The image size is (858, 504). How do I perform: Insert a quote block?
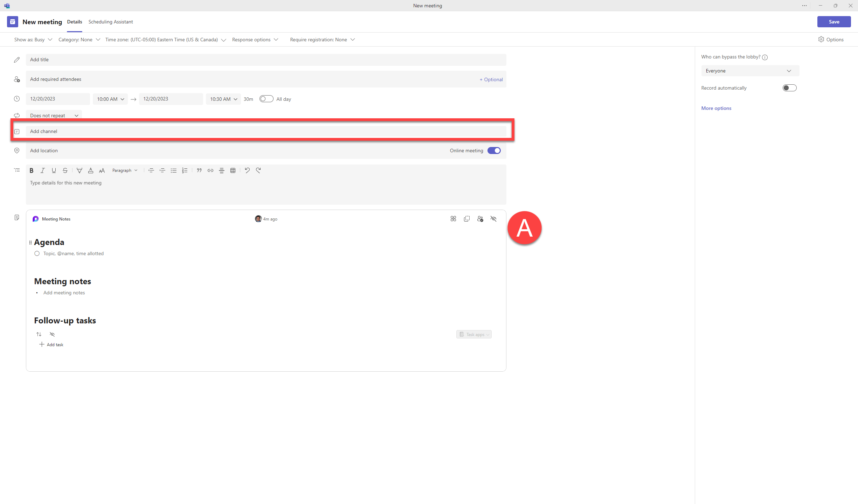click(x=199, y=170)
